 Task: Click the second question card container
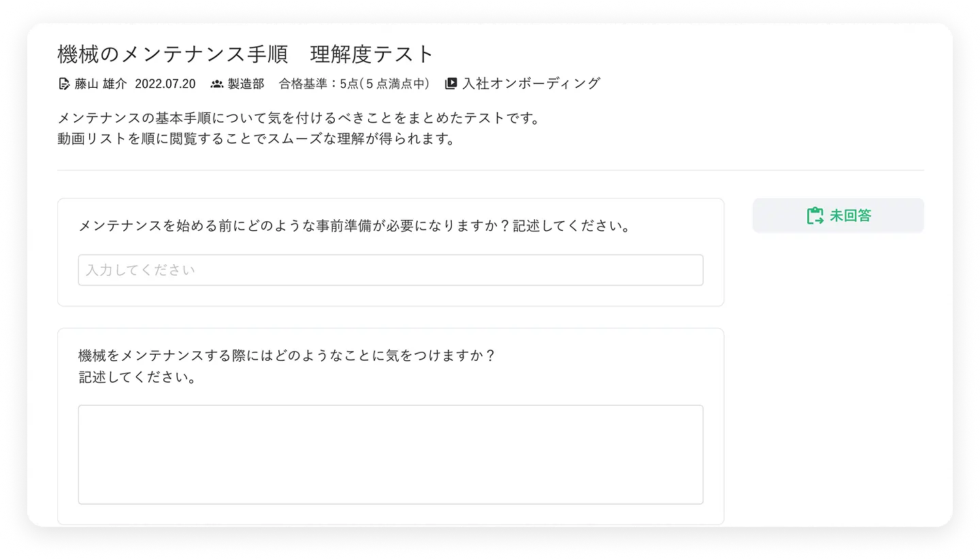tap(391, 427)
